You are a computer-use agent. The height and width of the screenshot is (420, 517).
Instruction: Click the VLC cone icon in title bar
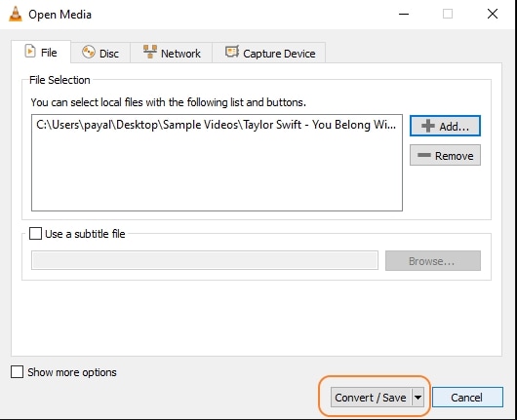[x=16, y=15]
